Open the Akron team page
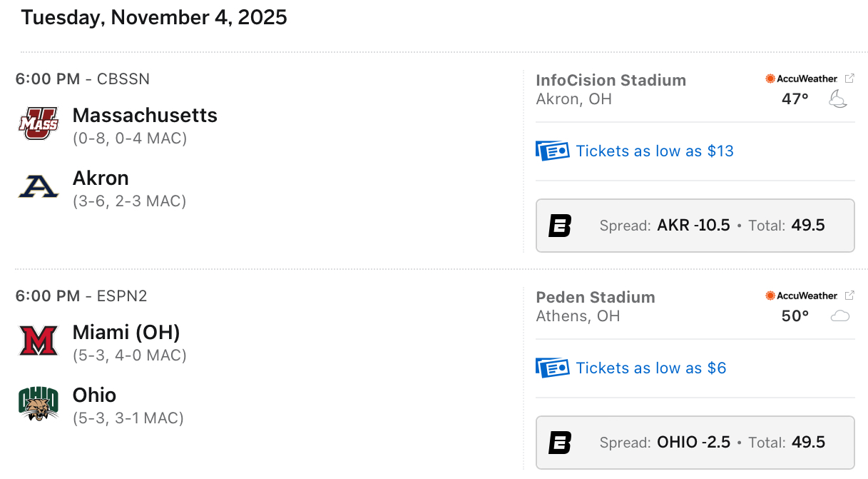This screenshot has height=479, width=868. tap(101, 178)
